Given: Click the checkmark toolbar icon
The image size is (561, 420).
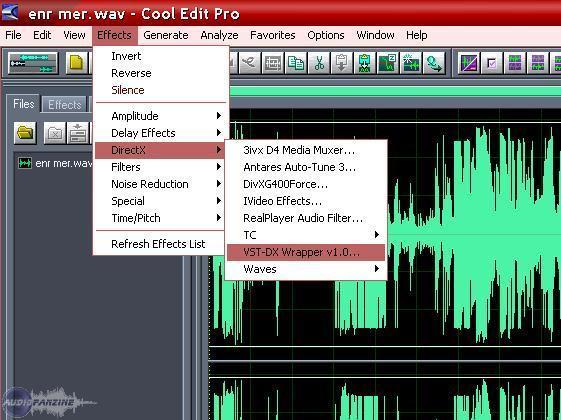Looking at the screenshot, I should click(492, 63).
